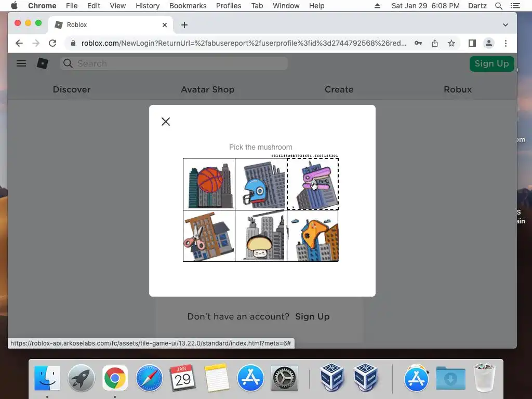Open Control Center list icon
This screenshot has width=532, height=399.
515,6
